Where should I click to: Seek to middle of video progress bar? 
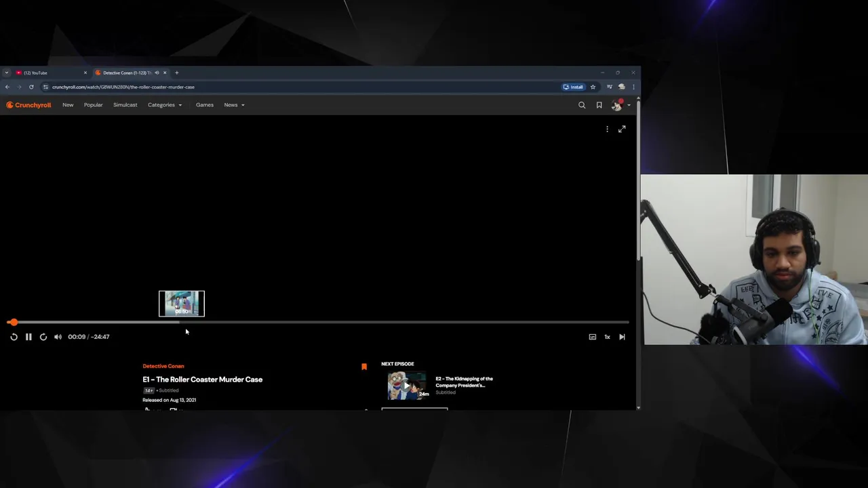tap(318, 322)
